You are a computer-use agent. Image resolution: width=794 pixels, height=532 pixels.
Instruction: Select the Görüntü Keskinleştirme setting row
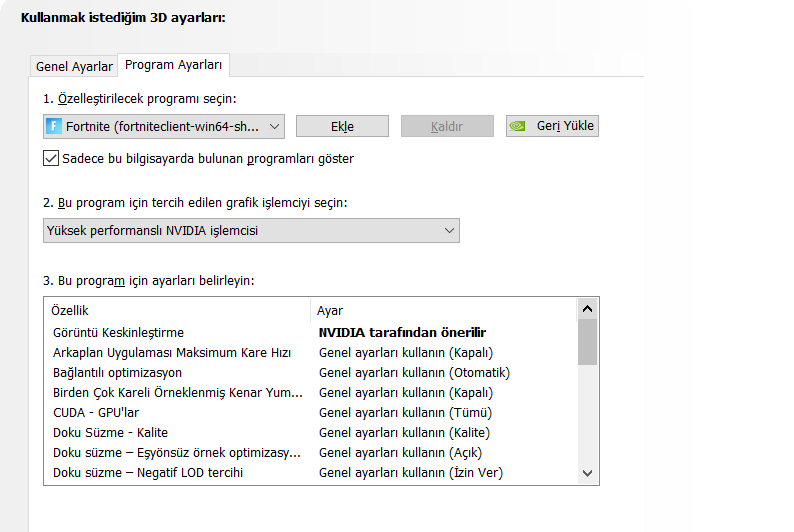tap(118, 332)
